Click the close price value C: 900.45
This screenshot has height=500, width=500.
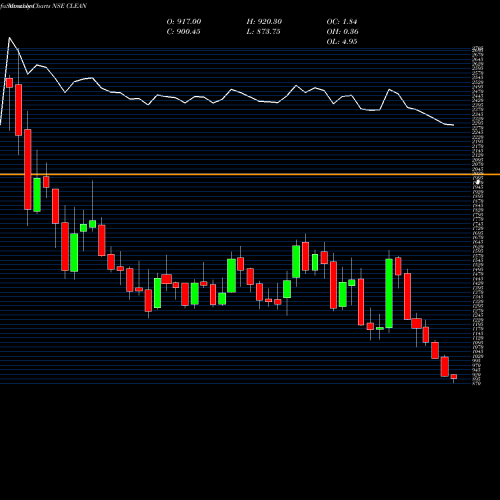[x=183, y=32]
